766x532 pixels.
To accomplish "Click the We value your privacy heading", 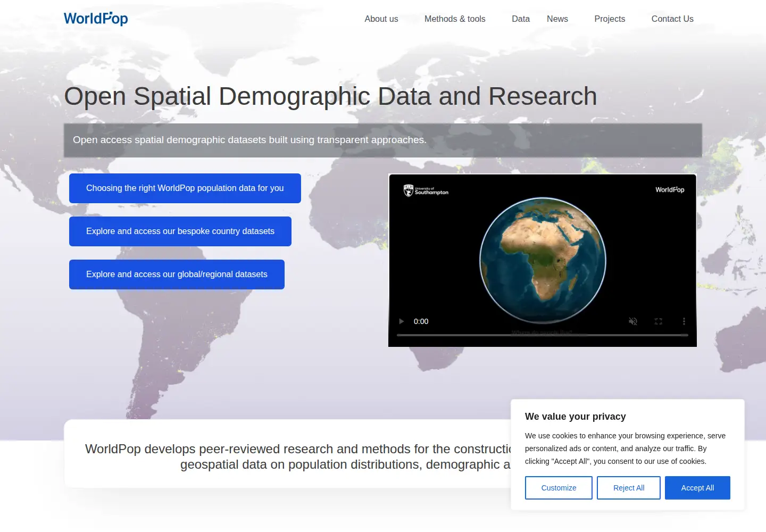I will [x=576, y=417].
